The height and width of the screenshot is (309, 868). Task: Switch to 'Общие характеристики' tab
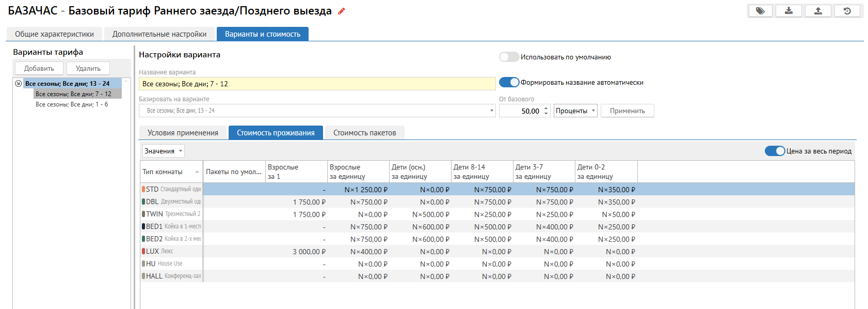coord(54,34)
